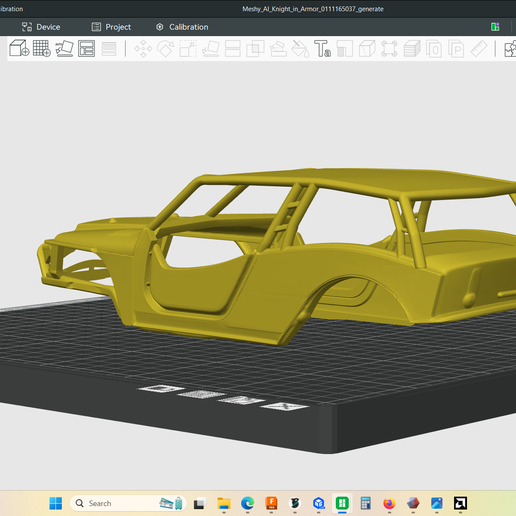Click the Add object cube icon
Viewport: 516px width, 516px height.
(19, 48)
